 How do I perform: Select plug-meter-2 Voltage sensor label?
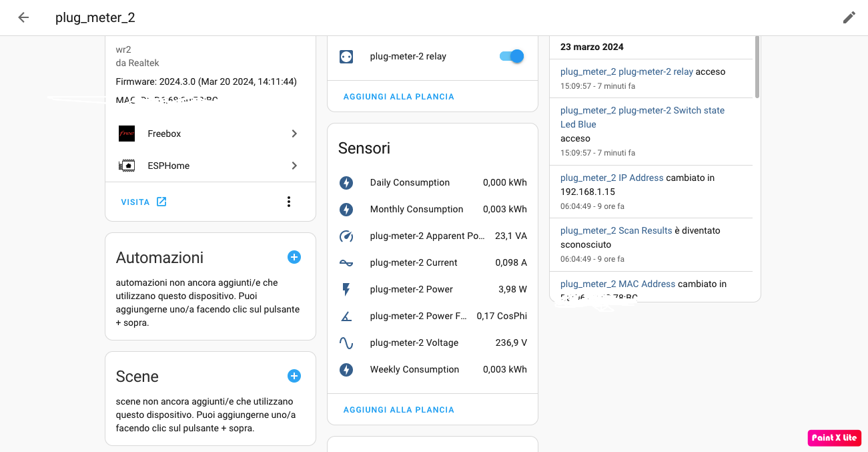click(x=414, y=343)
